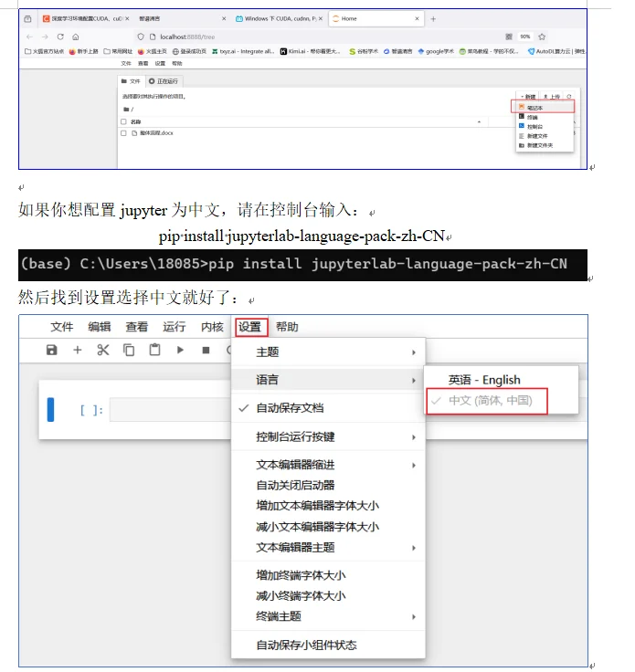635x672 pixels.
Task: Open the 内核 menu
Action: (x=212, y=327)
